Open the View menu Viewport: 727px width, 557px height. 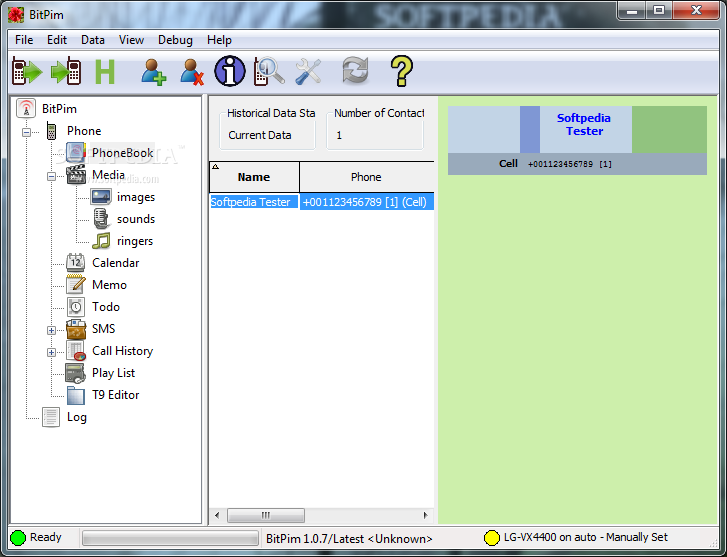point(131,40)
